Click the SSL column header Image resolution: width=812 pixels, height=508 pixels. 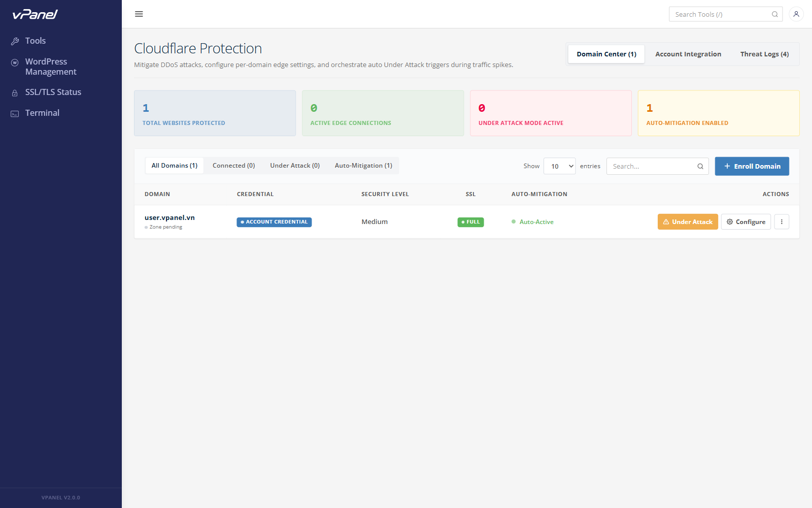click(x=470, y=194)
